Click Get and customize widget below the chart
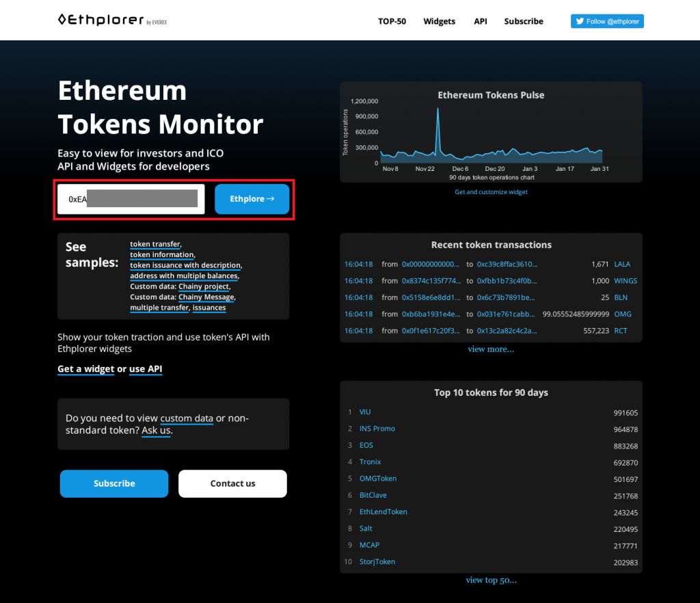This screenshot has height=603, width=700. [x=491, y=191]
